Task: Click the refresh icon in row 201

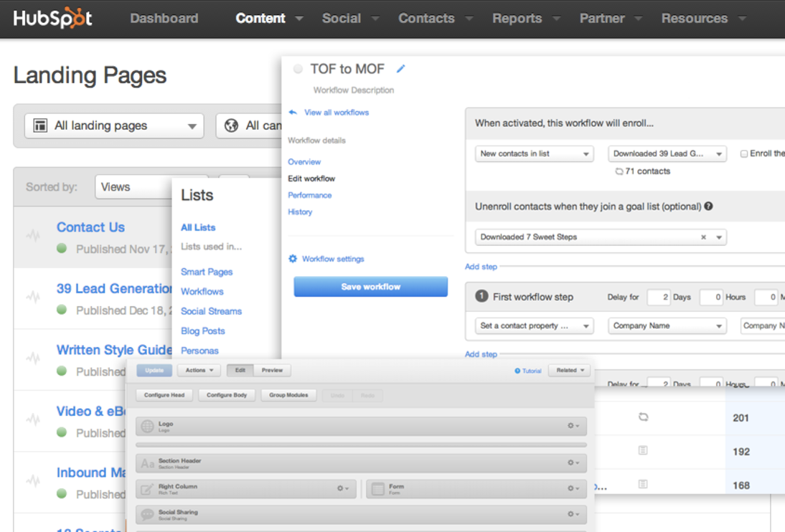Action: click(x=644, y=417)
